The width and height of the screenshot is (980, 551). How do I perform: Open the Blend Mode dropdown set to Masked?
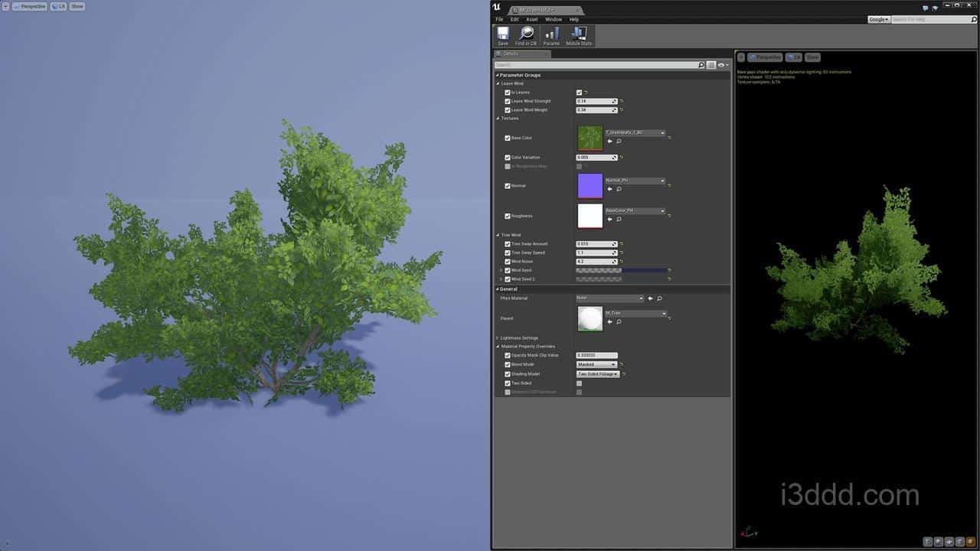pyautogui.click(x=596, y=365)
